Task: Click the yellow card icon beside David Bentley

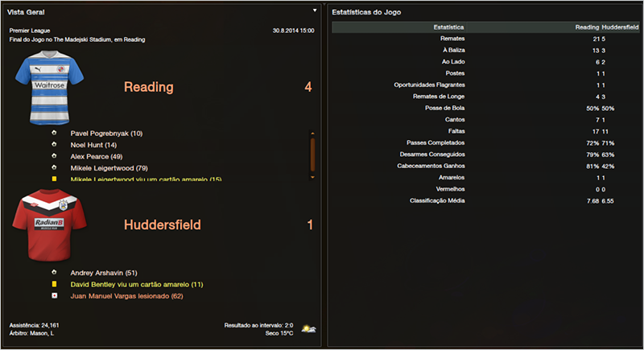Action: tap(54, 284)
